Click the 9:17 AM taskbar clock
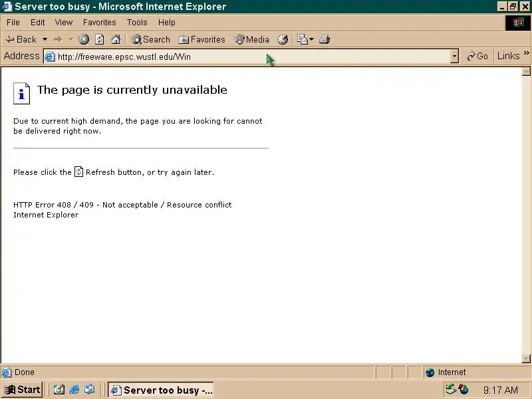532x399 pixels. 501,390
